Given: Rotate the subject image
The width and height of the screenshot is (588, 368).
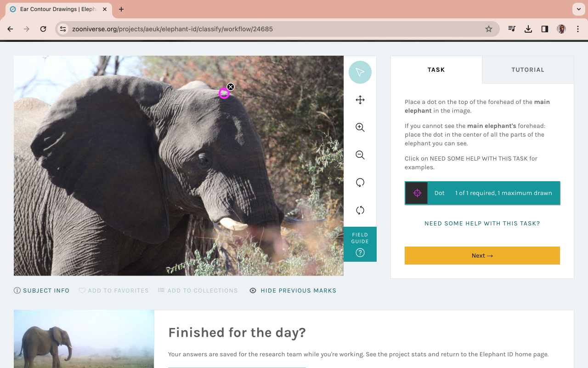Looking at the screenshot, I should coord(360,183).
